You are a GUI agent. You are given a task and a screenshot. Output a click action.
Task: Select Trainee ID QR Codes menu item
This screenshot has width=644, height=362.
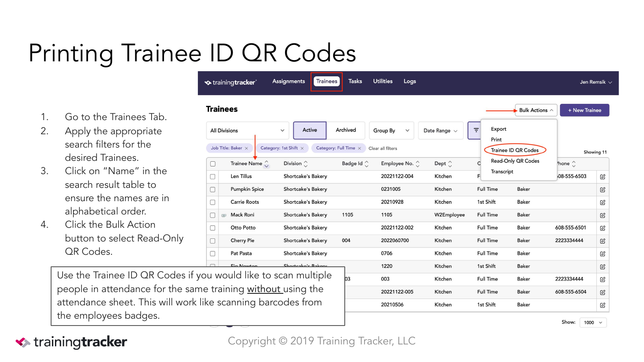[515, 151]
